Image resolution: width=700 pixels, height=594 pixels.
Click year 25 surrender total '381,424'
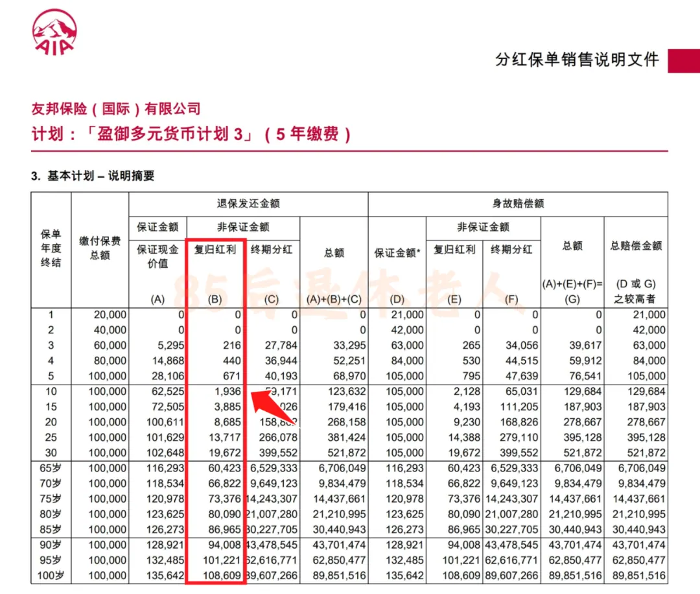(x=347, y=438)
